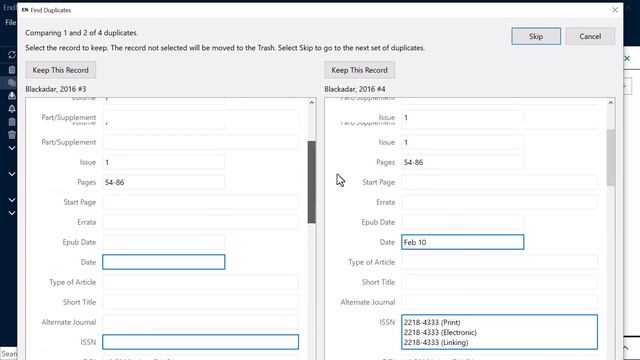Click the bell notification icon in sidebar
The height and width of the screenshot is (360, 640).
coord(12,109)
